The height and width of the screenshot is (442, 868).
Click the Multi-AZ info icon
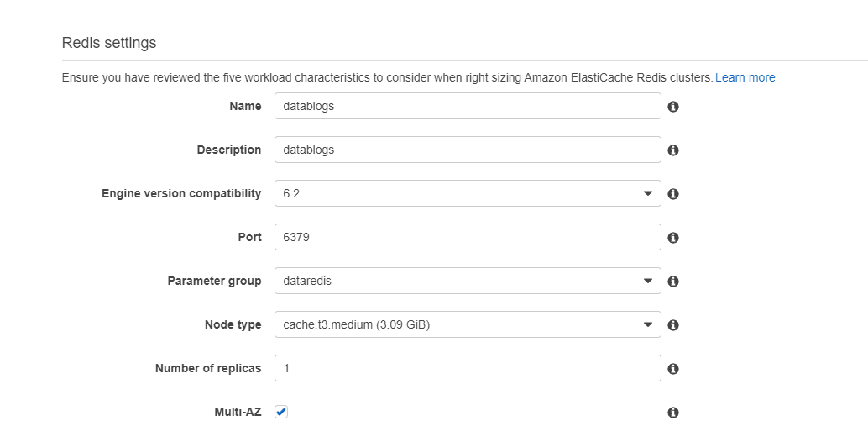click(x=673, y=413)
